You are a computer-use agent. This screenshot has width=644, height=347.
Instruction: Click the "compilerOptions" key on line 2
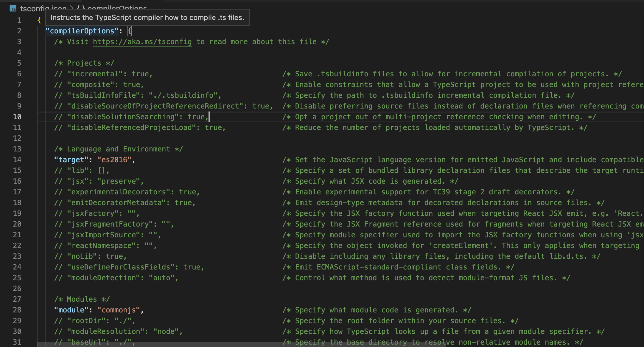click(82, 31)
